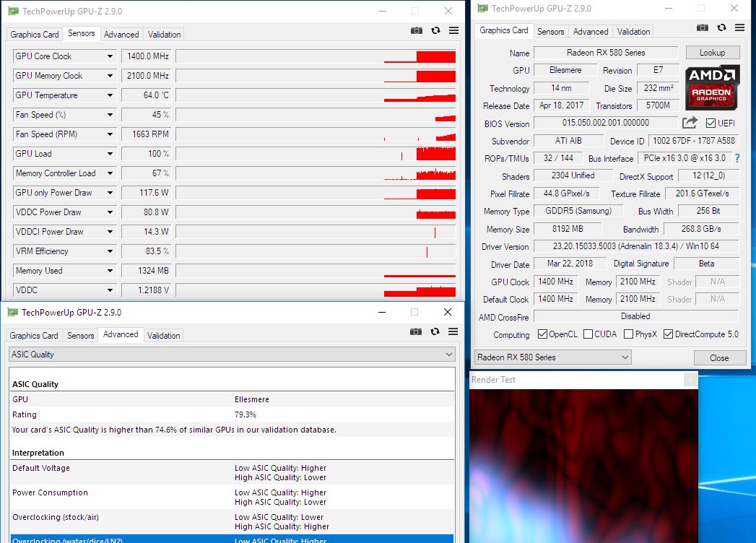Open the VDDCI Power Draw dropdown
Viewport: 756px width, 543px height.
tap(110, 232)
